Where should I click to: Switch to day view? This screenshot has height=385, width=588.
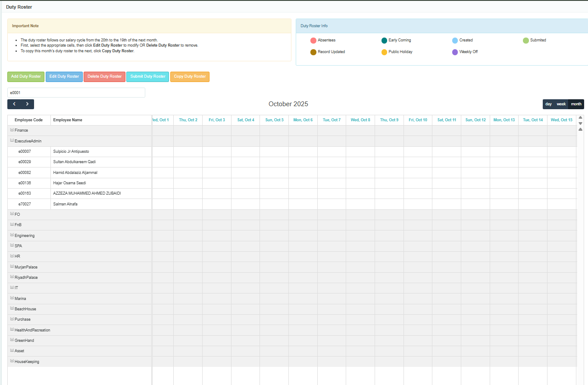(548, 104)
